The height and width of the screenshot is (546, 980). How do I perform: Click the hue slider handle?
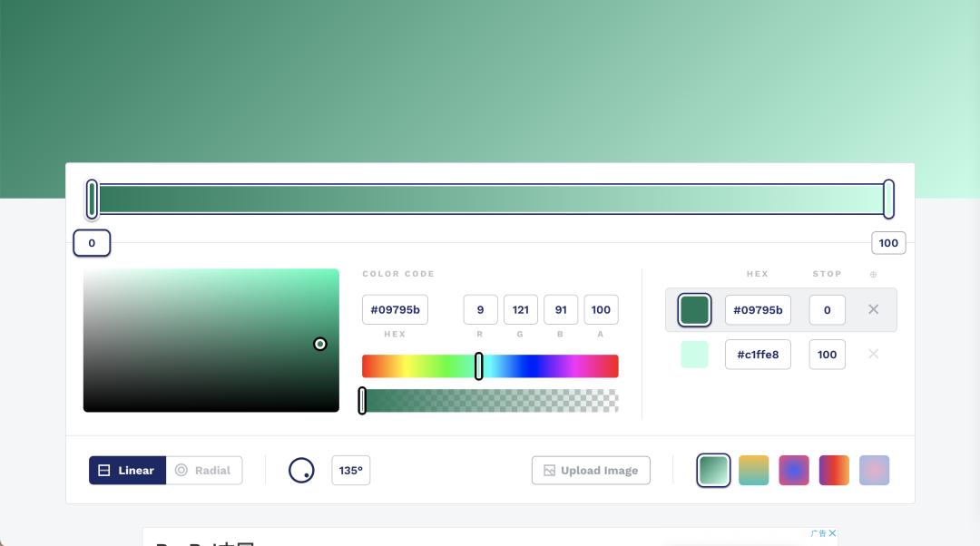(479, 366)
